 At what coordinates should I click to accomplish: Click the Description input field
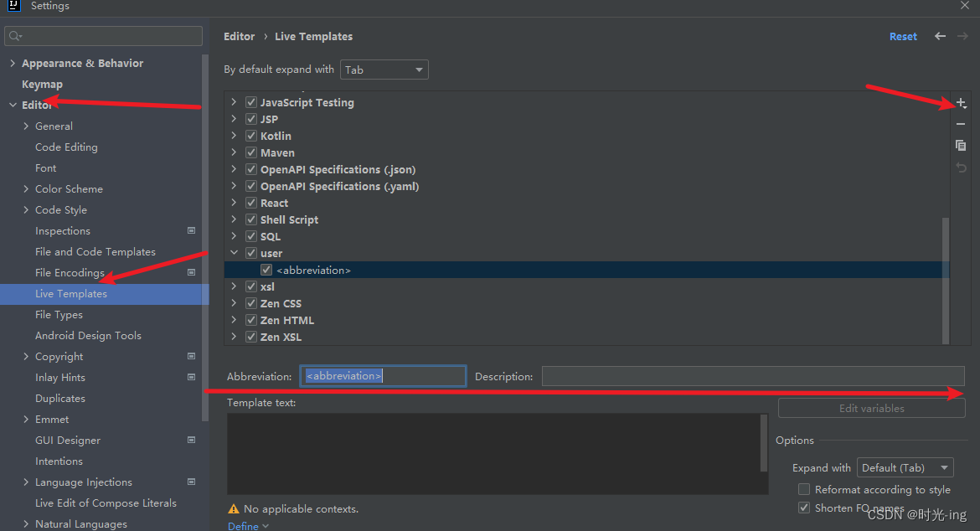tap(752, 376)
